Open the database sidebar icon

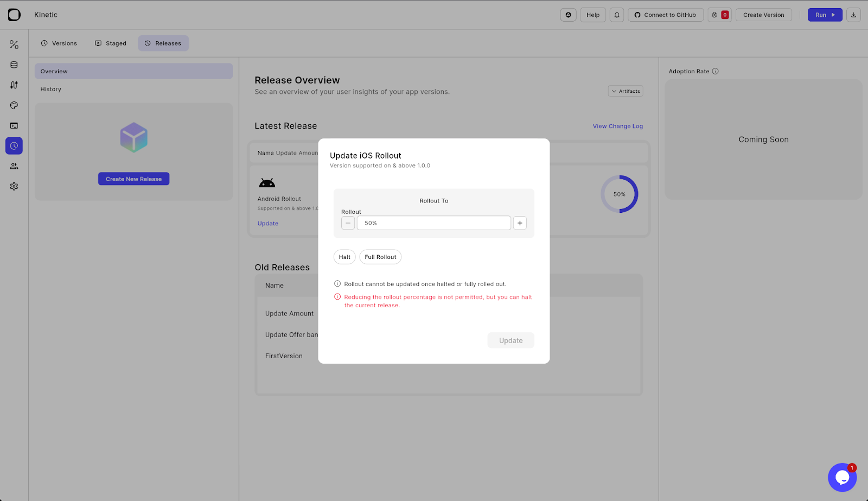click(x=14, y=65)
